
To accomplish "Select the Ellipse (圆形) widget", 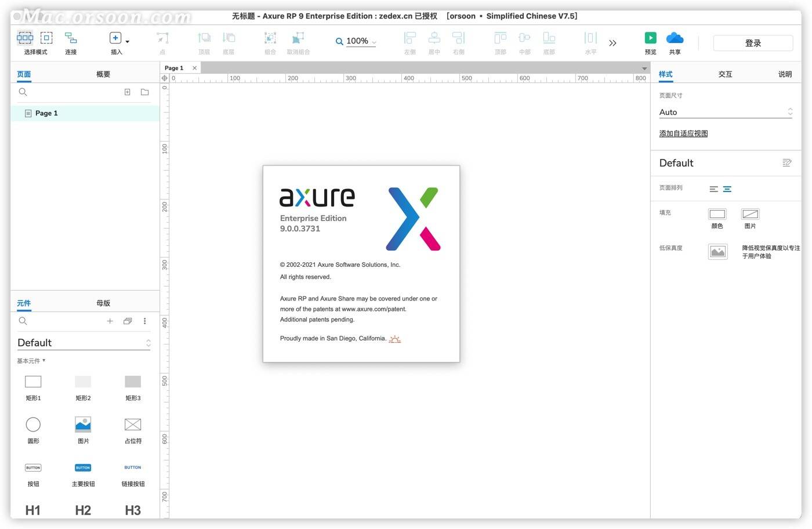I will (x=33, y=430).
